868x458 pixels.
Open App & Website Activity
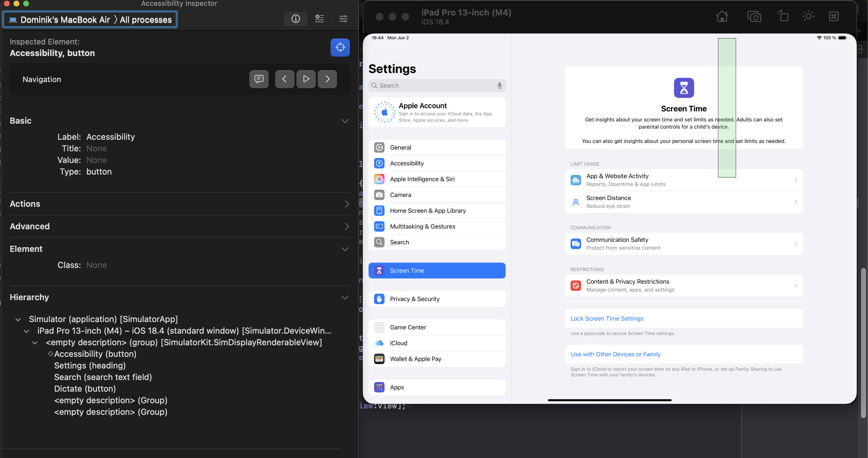[x=684, y=180]
